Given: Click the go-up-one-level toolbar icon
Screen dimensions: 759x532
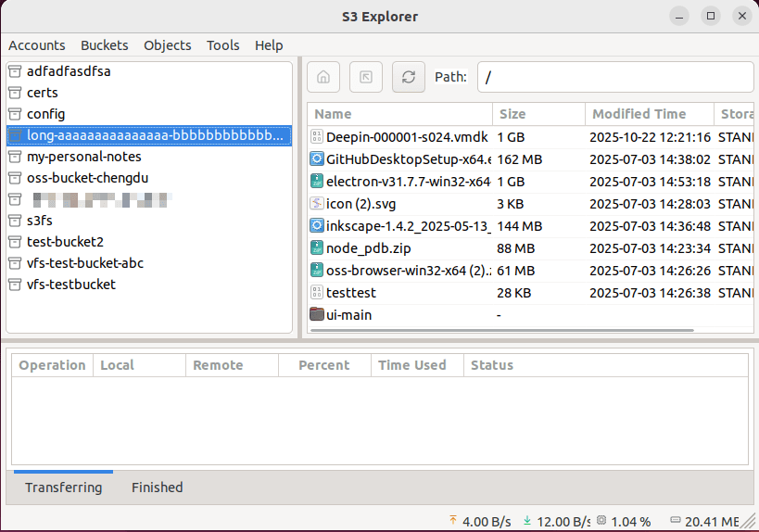Looking at the screenshot, I should (x=365, y=77).
